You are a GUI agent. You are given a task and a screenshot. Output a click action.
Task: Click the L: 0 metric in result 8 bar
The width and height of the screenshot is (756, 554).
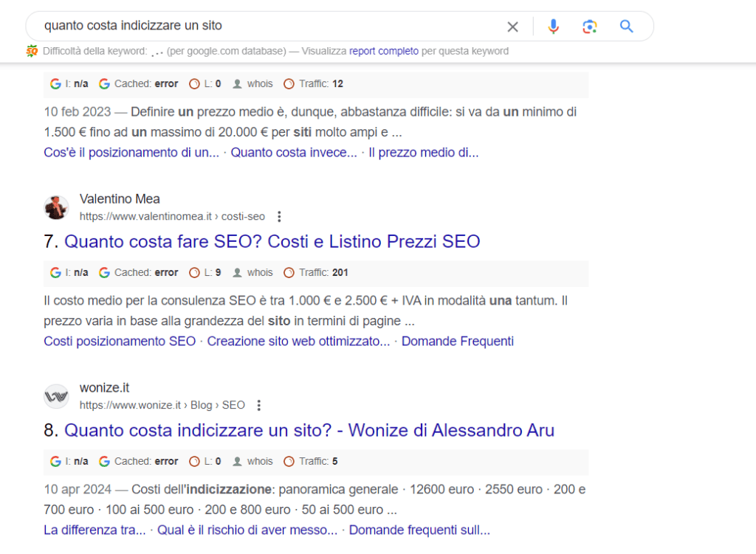[205, 462]
